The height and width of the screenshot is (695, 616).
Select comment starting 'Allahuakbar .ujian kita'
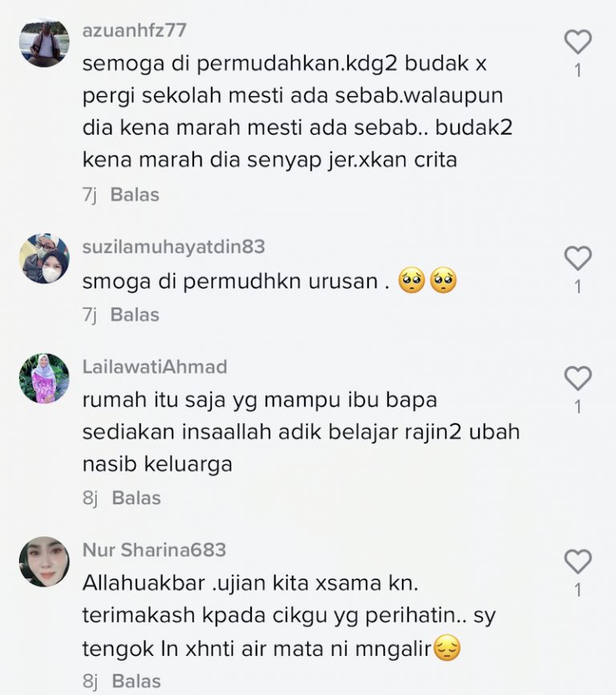click(x=290, y=616)
